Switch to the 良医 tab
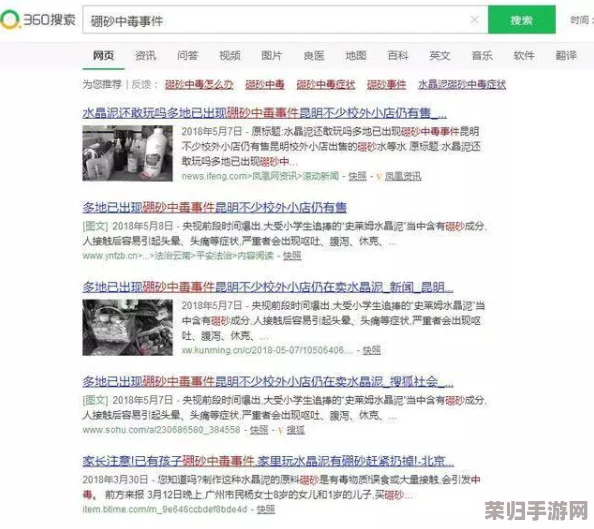Screen dimensions: 594x529 314,56
